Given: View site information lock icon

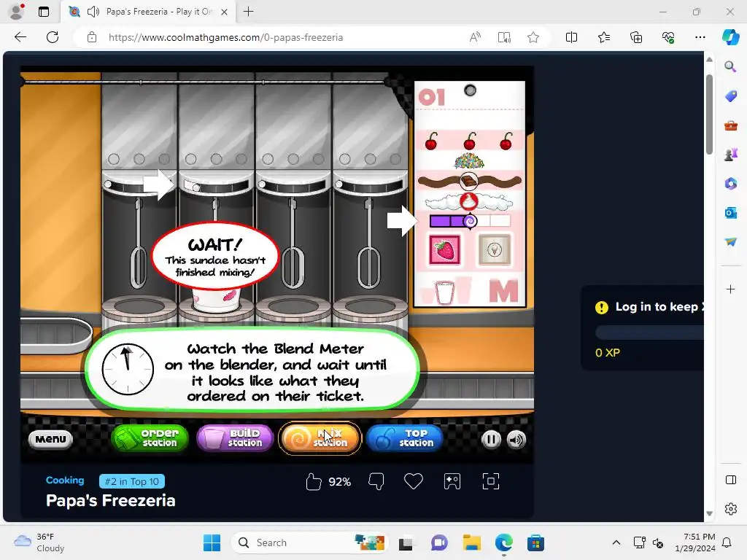Looking at the screenshot, I should [x=92, y=37].
